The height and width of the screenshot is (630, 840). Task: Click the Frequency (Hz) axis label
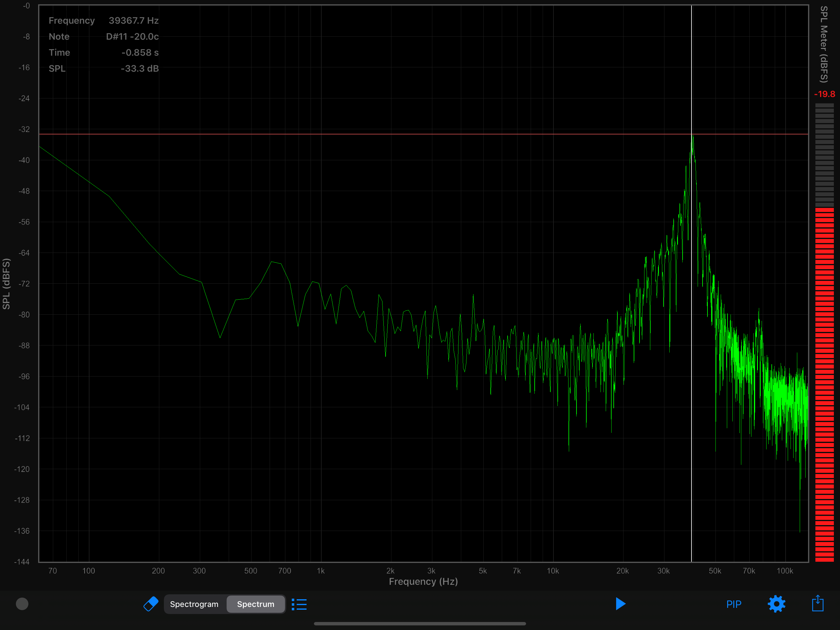[x=423, y=581]
